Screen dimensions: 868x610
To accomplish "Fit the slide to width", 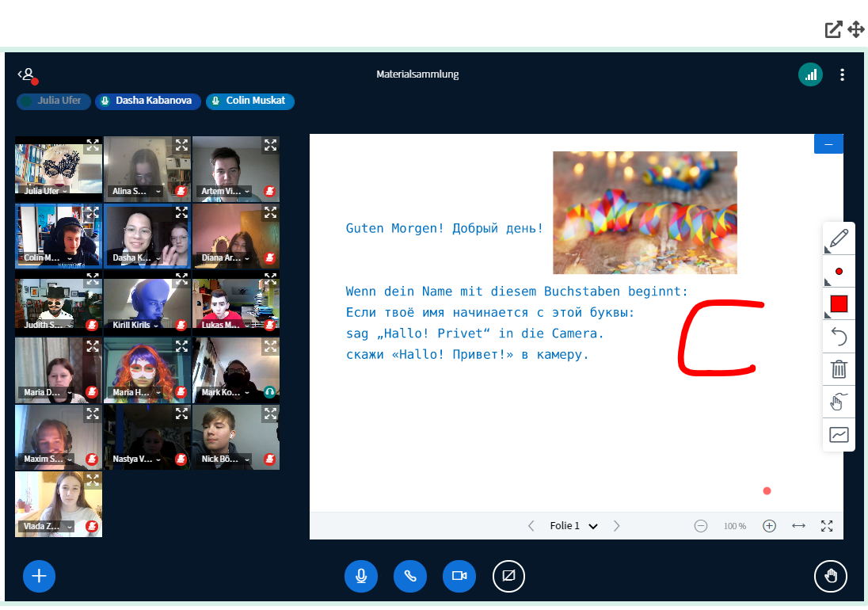I will tap(798, 526).
